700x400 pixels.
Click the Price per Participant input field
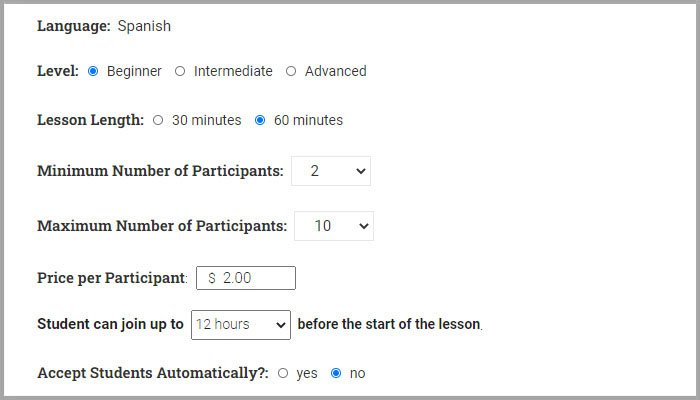(x=246, y=277)
